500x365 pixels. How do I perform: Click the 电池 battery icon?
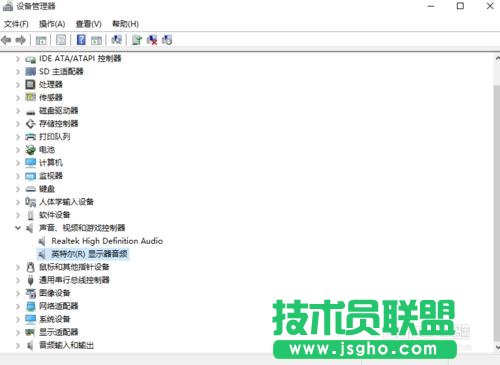pos(30,150)
